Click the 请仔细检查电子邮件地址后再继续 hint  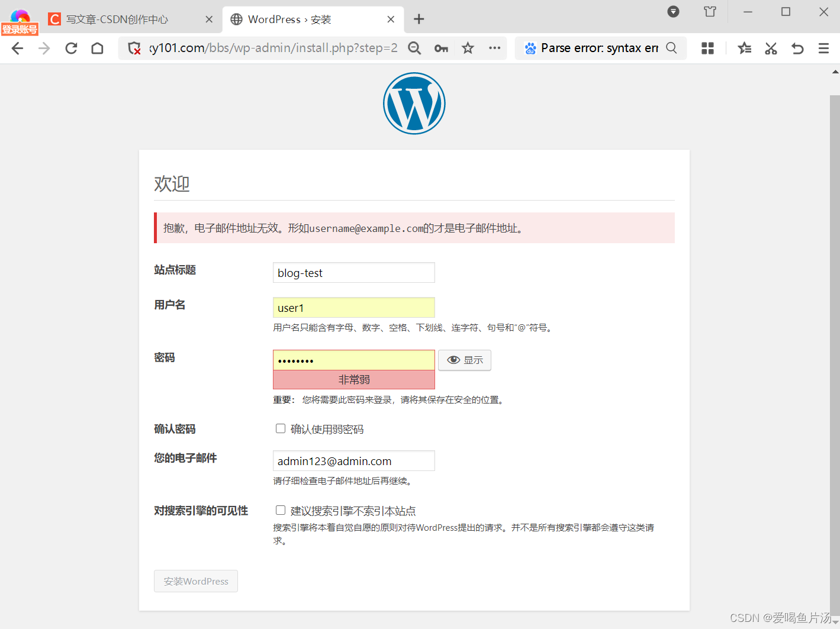point(344,481)
